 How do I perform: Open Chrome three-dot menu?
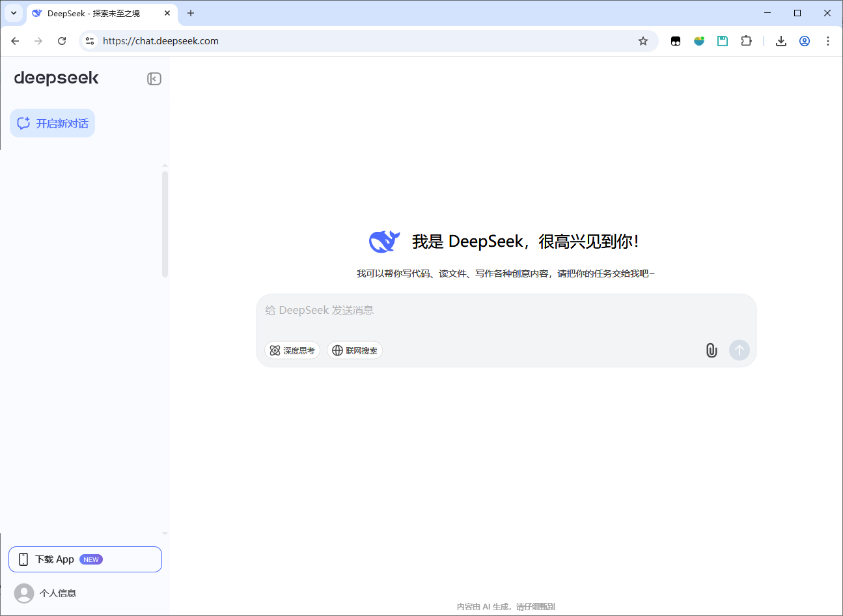click(828, 41)
